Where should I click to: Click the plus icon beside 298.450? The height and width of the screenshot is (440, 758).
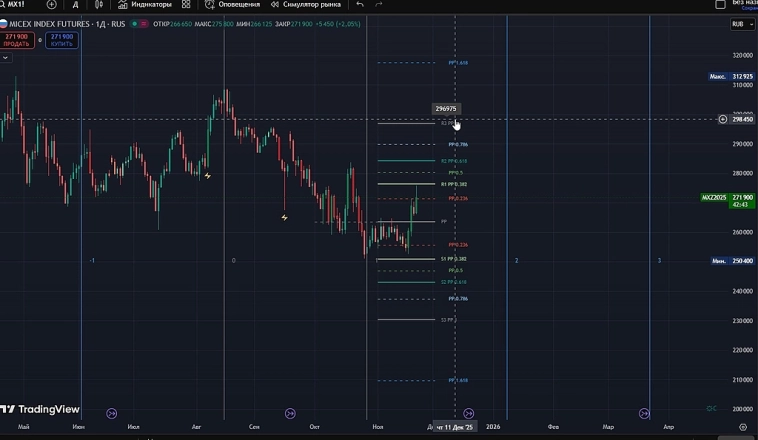click(x=723, y=119)
